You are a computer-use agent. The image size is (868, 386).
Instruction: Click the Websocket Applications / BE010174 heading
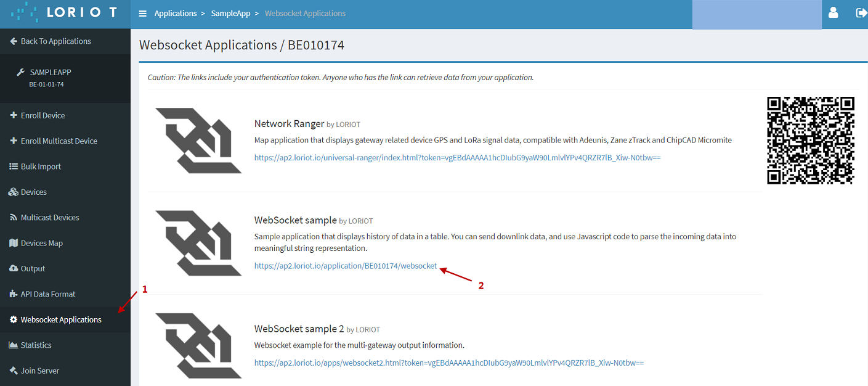(241, 45)
